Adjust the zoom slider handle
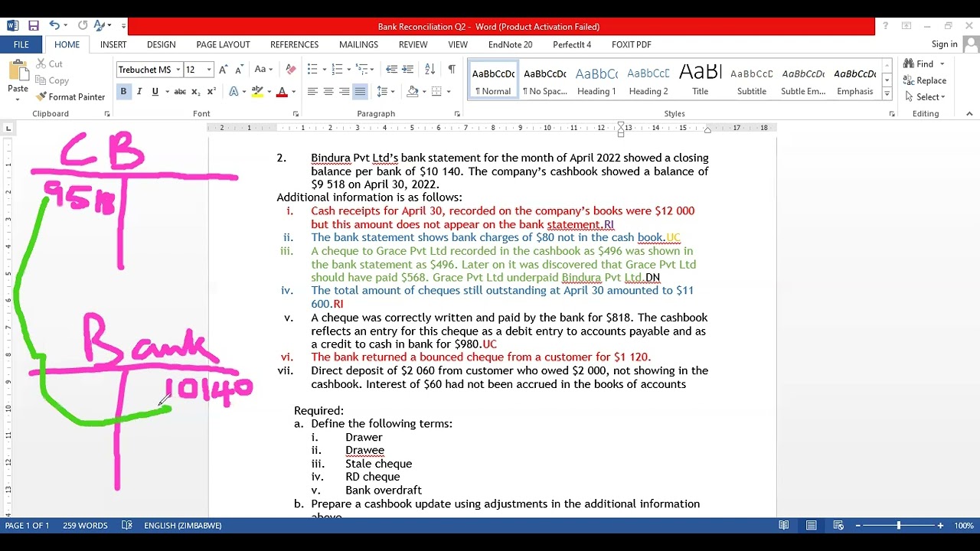This screenshot has height=551, width=980. [x=899, y=526]
